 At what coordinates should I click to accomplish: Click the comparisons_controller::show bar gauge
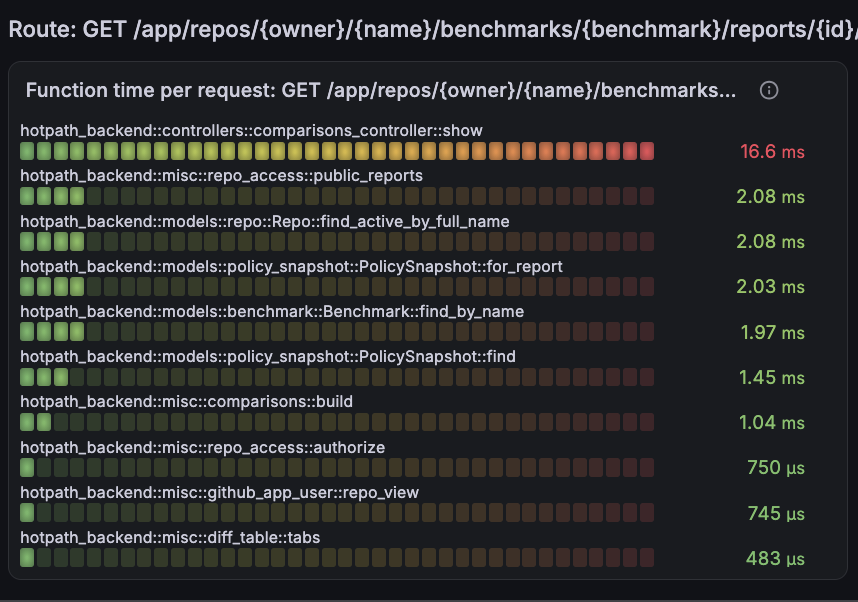[337, 151]
